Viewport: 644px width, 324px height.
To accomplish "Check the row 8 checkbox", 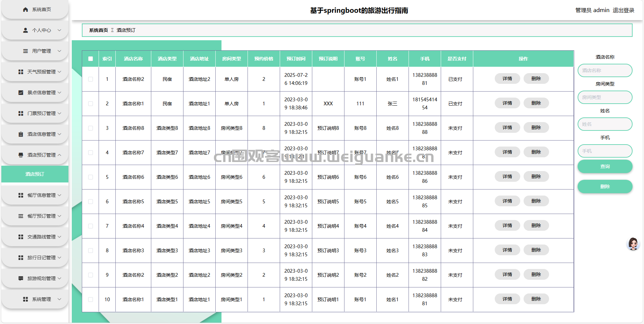I will tap(91, 251).
